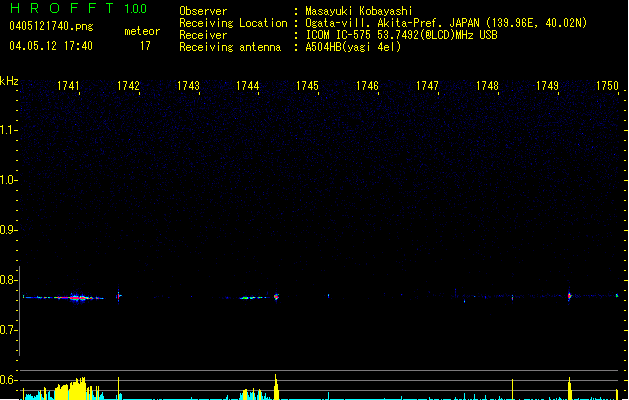Select observer name Masayuki Kobayashi
The width and height of the screenshot is (629, 400).
tap(359, 11)
